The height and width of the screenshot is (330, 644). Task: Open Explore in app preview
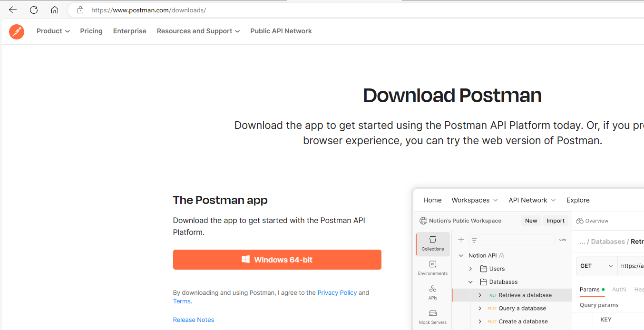(578, 200)
